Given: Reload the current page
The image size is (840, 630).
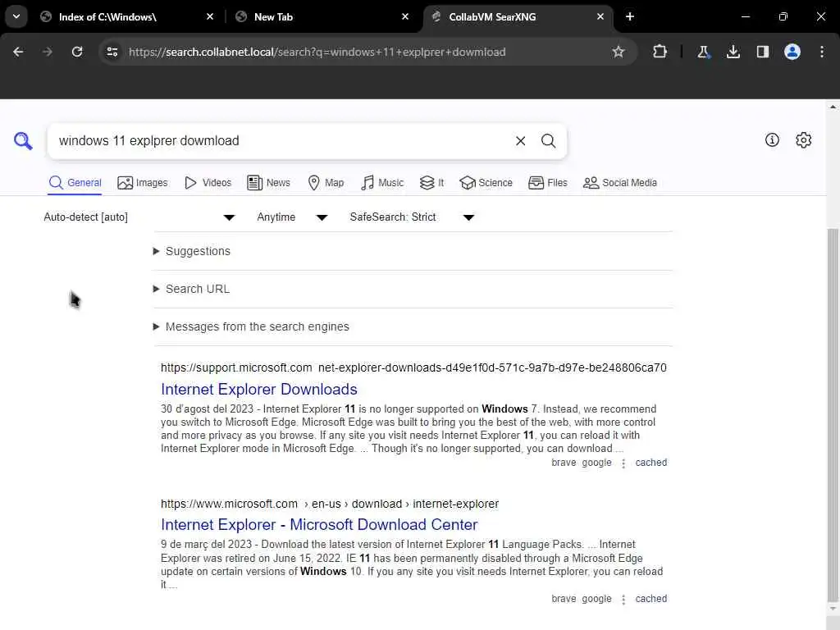Looking at the screenshot, I should coord(77,52).
